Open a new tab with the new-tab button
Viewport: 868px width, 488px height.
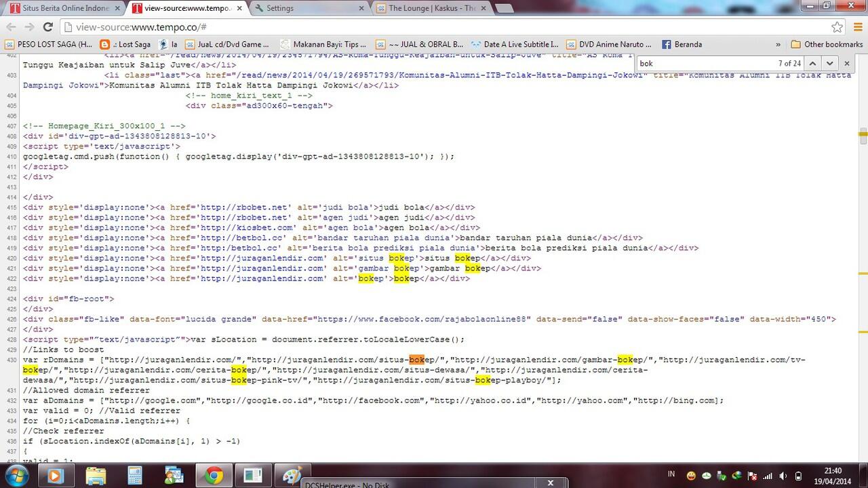click(x=504, y=9)
